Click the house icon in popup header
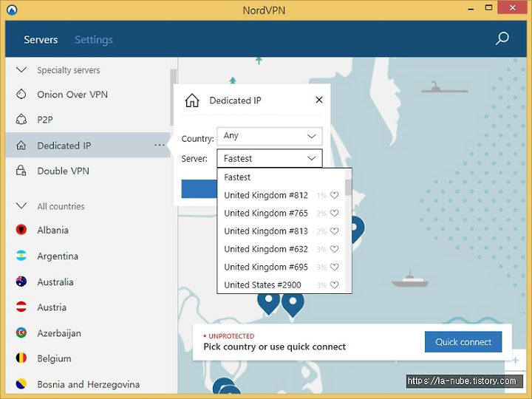 pyautogui.click(x=192, y=100)
